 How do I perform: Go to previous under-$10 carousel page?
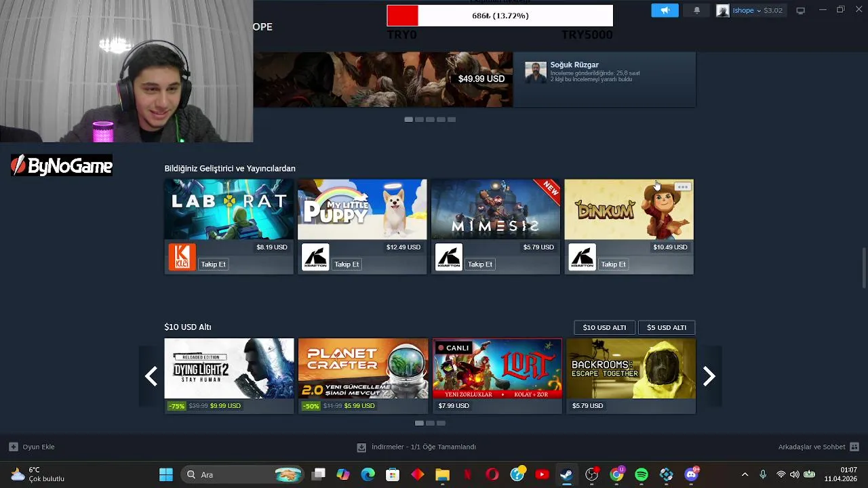click(x=151, y=376)
